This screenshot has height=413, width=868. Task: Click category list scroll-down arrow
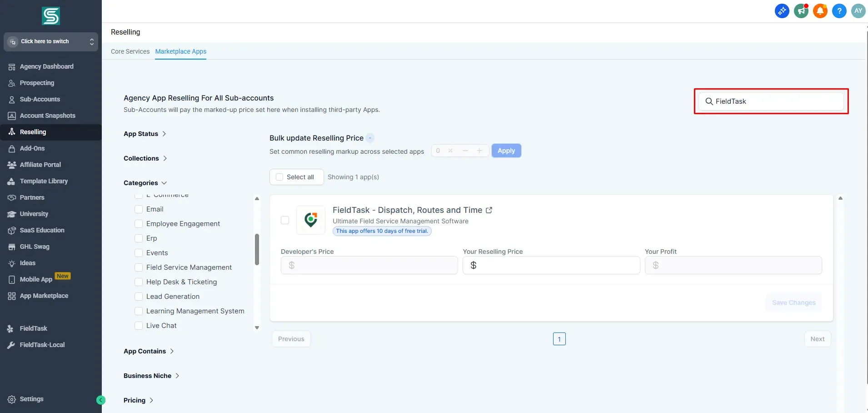tap(257, 327)
